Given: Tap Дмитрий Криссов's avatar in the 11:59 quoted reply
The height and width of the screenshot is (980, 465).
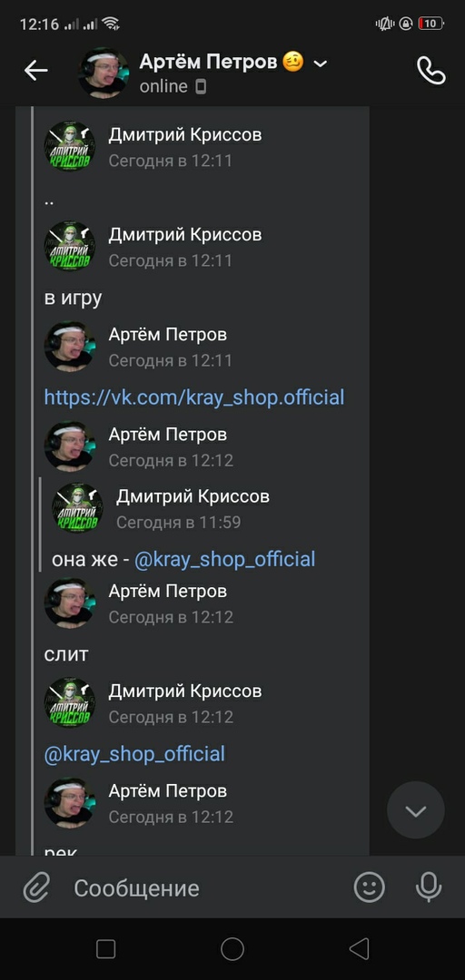Looking at the screenshot, I should tap(77, 508).
